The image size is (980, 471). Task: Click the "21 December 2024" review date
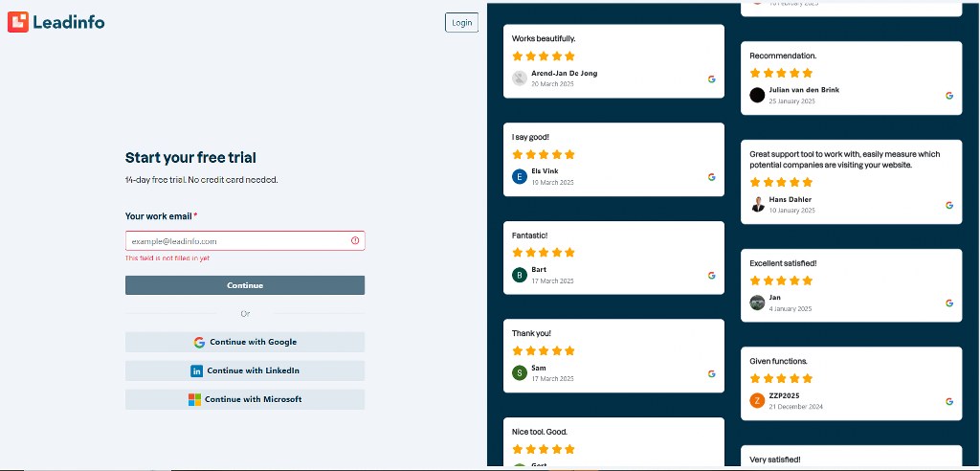tap(795, 407)
